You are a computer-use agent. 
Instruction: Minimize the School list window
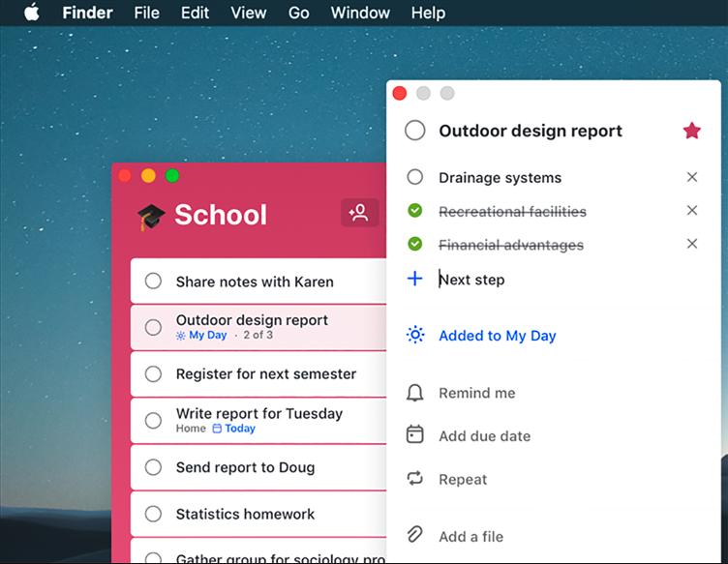[148, 176]
